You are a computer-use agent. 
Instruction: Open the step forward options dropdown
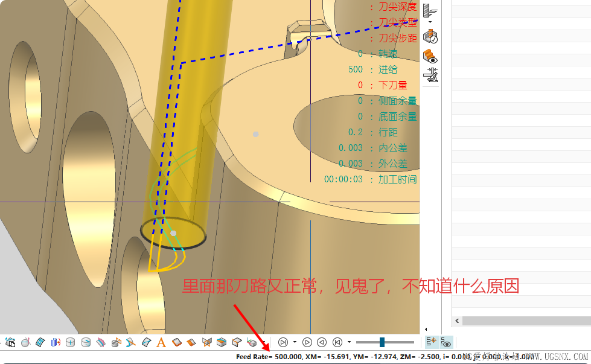click(295, 342)
